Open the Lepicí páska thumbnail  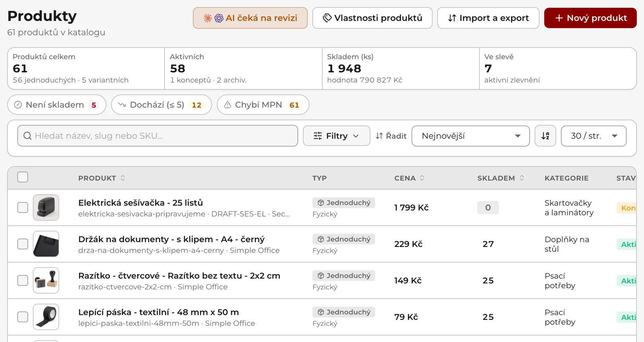[46, 317]
